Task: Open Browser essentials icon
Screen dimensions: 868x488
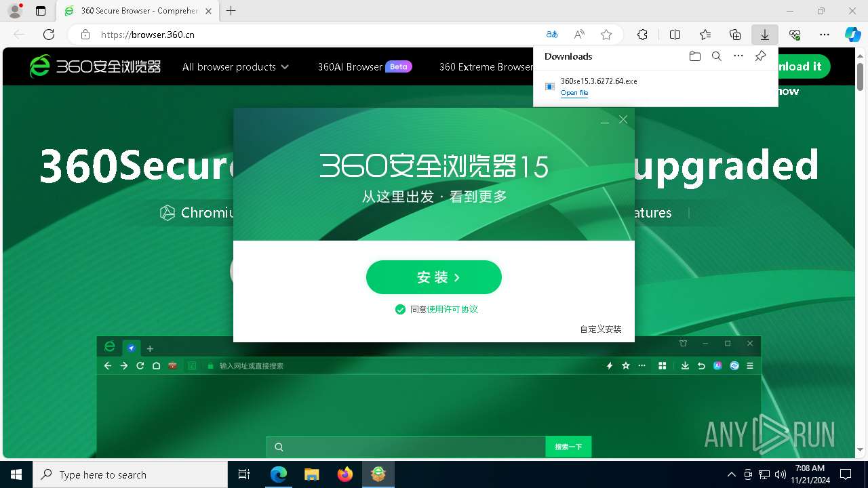Action: click(x=795, y=35)
